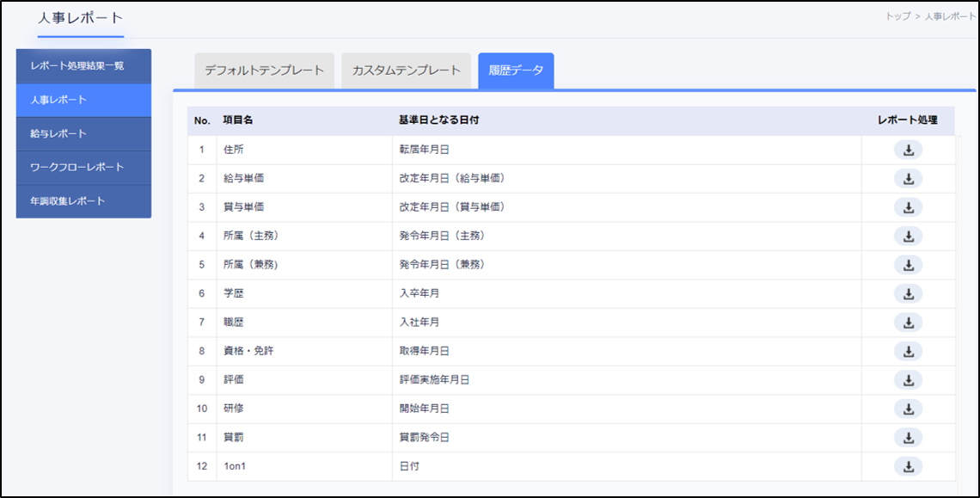This screenshot has width=980, height=498.
Task: Download the 所属（主務）report
Action: pos(908,236)
